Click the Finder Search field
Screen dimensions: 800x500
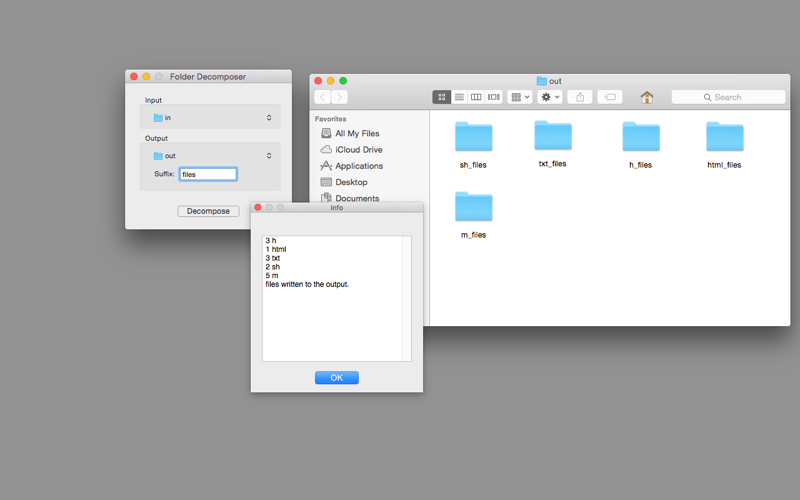click(x=729, y=97)
